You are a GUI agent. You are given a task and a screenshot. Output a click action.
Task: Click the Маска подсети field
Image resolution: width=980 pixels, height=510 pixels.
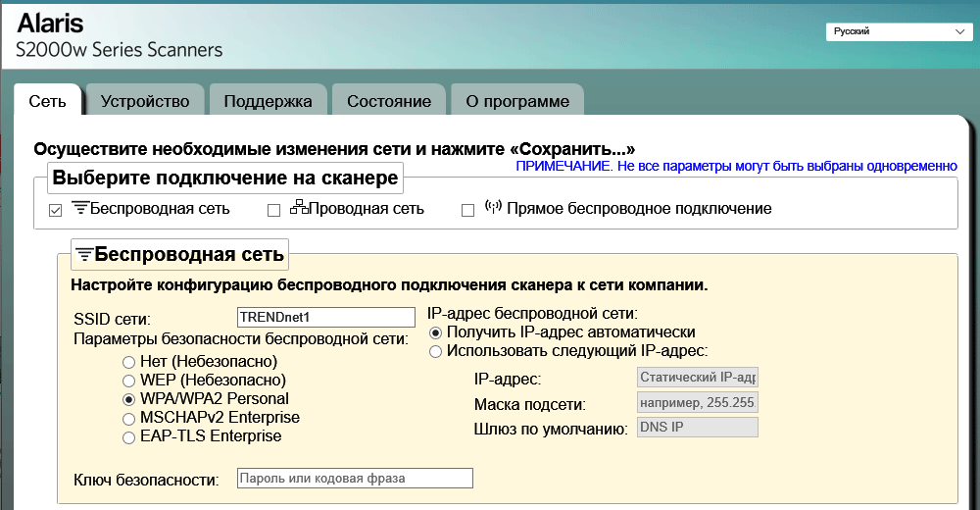[x=698, y=402]
